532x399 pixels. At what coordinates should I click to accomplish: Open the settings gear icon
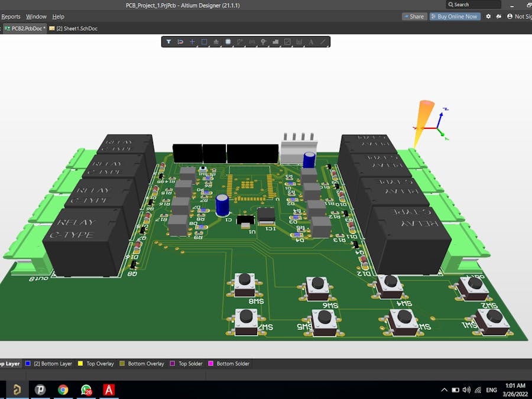point(488,17)
